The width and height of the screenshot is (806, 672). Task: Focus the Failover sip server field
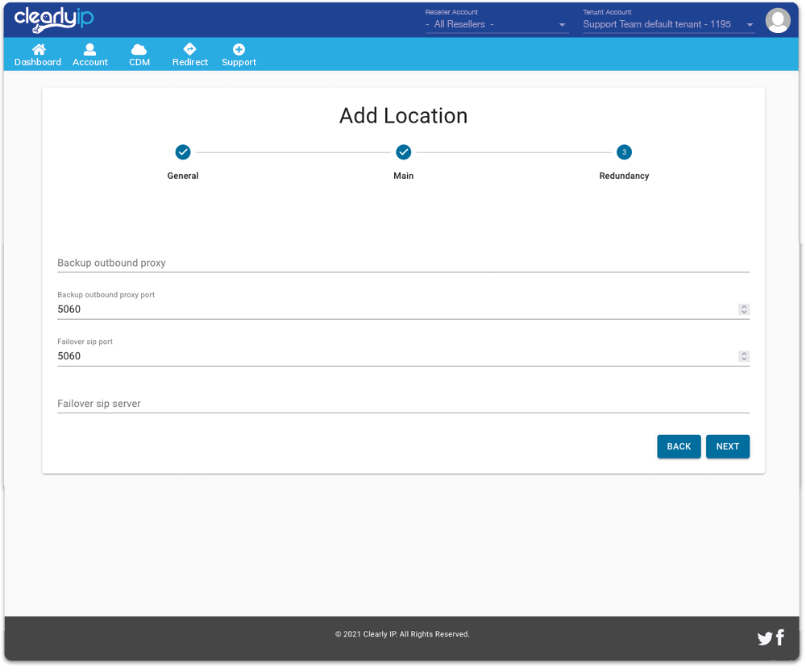point(403,404)
